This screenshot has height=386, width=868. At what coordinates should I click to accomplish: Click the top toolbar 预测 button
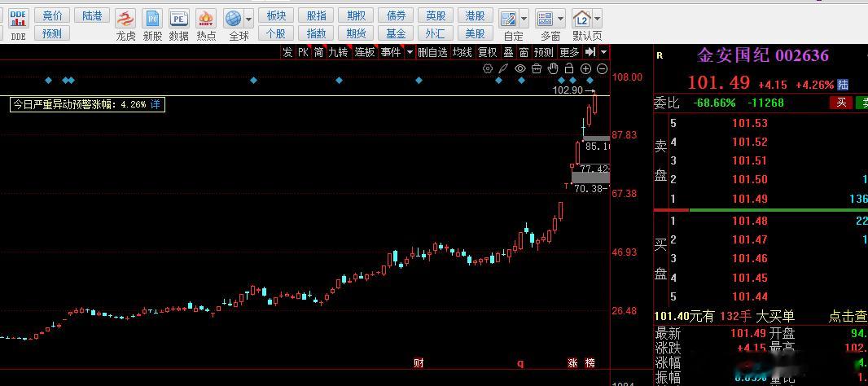tap(52, 33)
